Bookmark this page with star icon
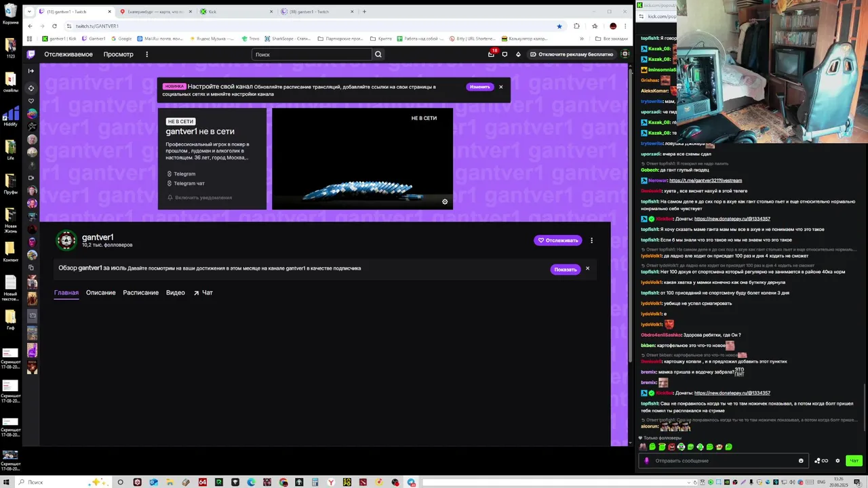 [559, 26]
